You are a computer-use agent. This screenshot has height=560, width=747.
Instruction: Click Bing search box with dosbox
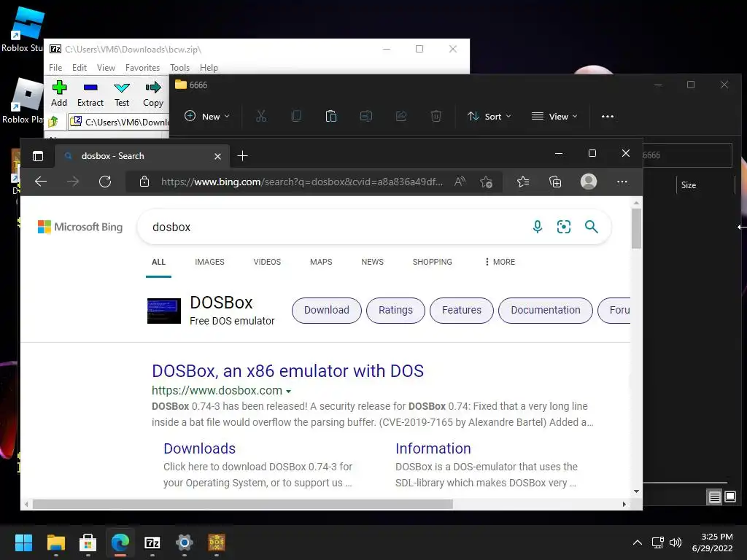coord(333,227)
